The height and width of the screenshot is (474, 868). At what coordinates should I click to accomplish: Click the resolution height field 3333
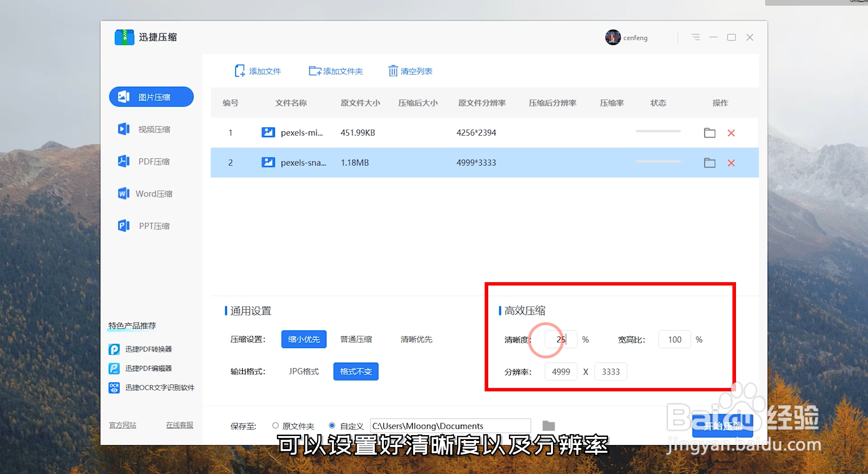(611, 372)
